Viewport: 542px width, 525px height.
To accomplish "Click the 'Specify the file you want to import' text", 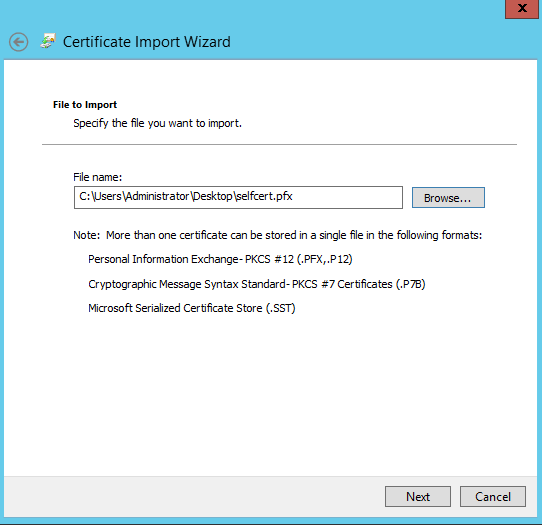I will pos(157,123).
